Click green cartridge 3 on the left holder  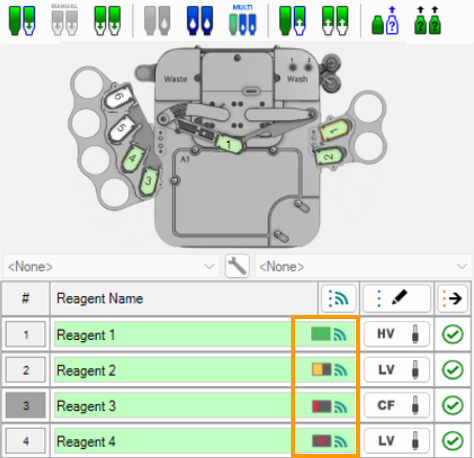tap(149, 181)
